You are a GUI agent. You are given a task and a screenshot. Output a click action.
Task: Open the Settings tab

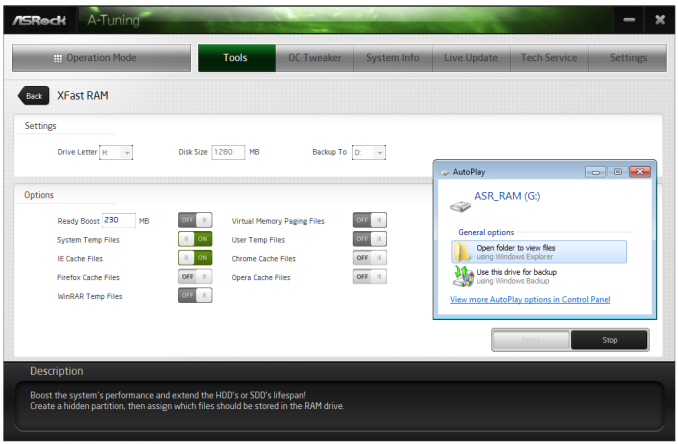click(x=628, y=58)
